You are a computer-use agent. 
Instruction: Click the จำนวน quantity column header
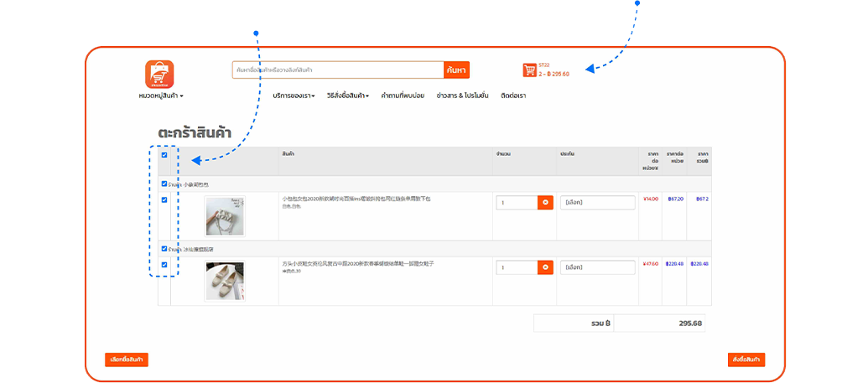[x=503, y=153]
